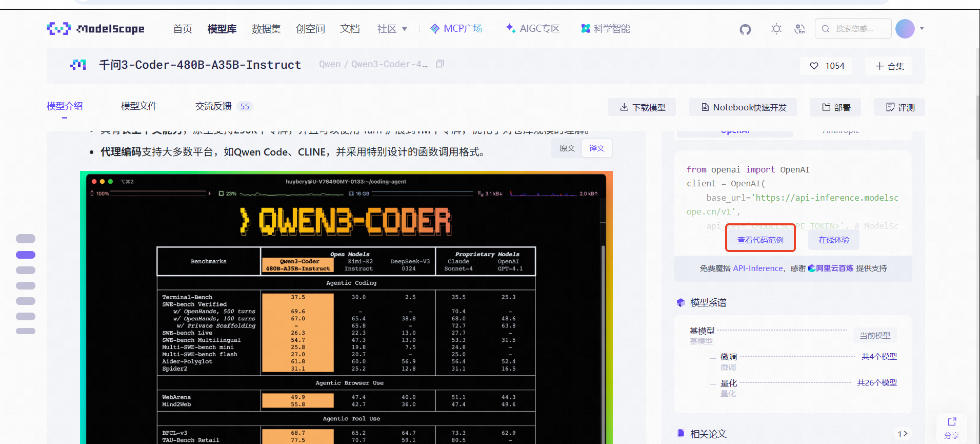Open 共26个模型 quantized models link

877,382
